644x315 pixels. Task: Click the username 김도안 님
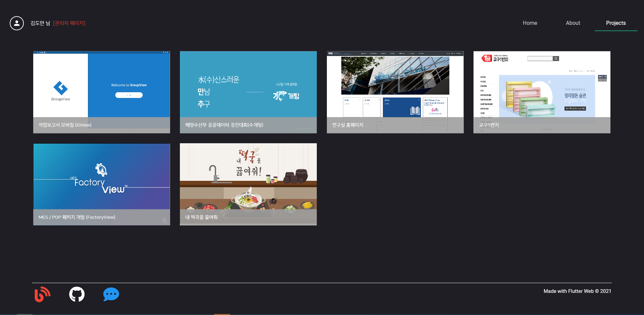point(38,23)
